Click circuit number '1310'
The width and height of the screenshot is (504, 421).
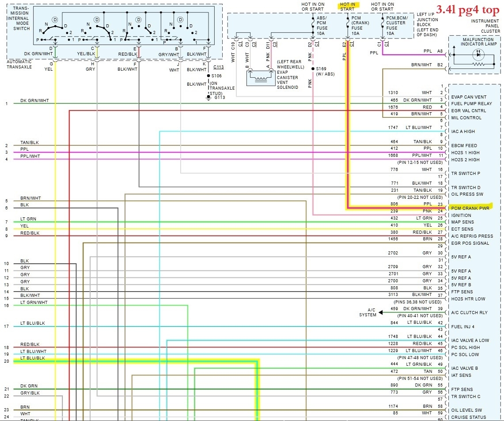pyautogui.click(x=393, y=93)
